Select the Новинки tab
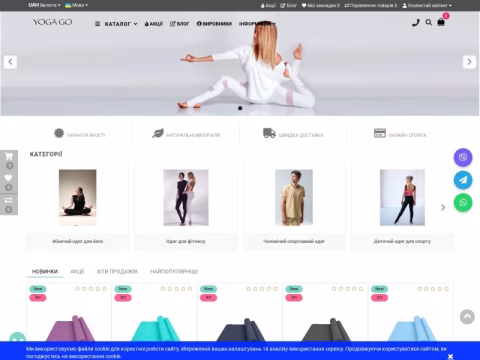 coord(45,272)
